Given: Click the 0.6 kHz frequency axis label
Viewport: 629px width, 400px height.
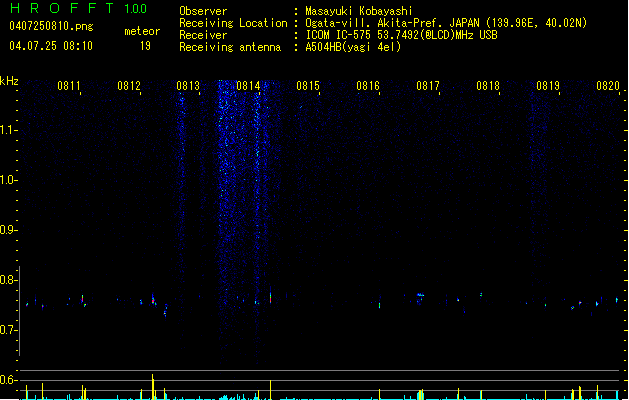Looking at the screenshot, I should click(x=9, y=380).
